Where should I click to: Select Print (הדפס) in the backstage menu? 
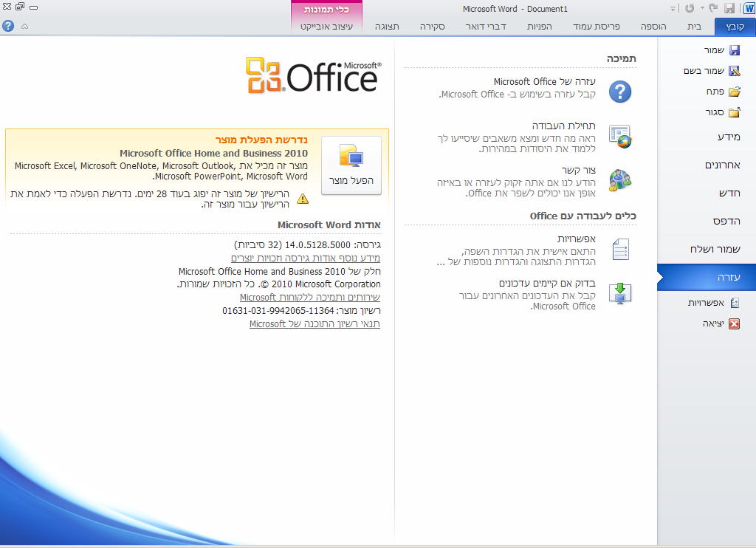pos(726,221)
